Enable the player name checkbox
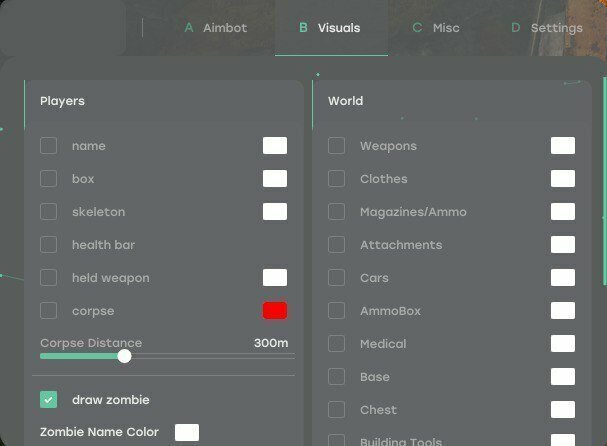Viewport: 607px width, 446px height. 48,146
